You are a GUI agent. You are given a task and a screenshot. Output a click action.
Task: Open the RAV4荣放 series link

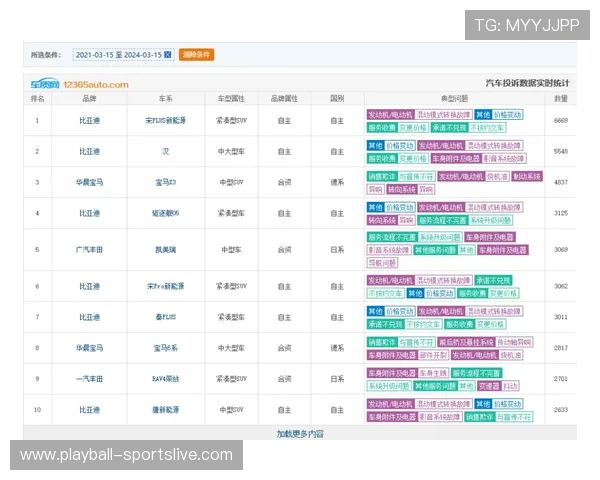click(166, 379)
